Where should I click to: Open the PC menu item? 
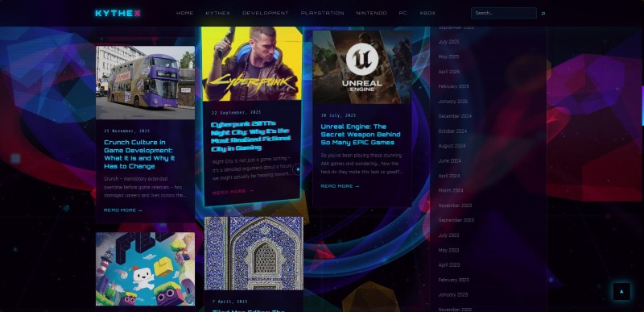tap(403, 13)
